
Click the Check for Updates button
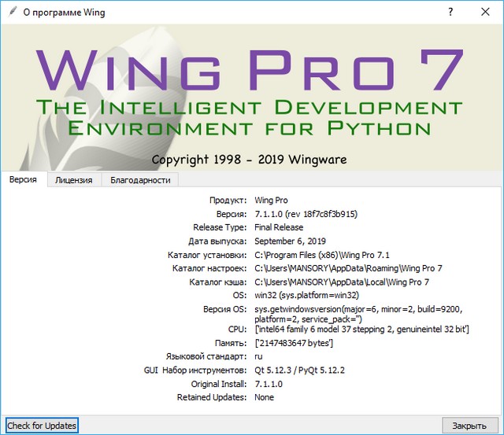tap(43, 426)
